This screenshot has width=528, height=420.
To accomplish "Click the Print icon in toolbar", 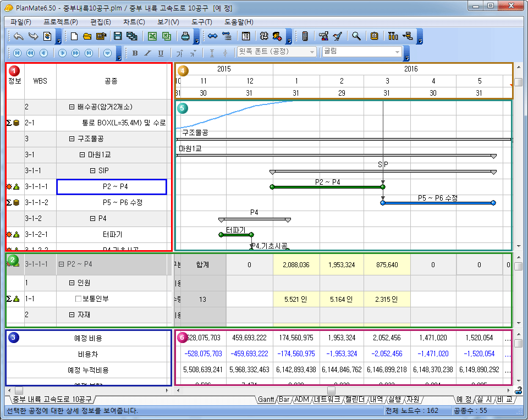I will (x=186, y=36).
